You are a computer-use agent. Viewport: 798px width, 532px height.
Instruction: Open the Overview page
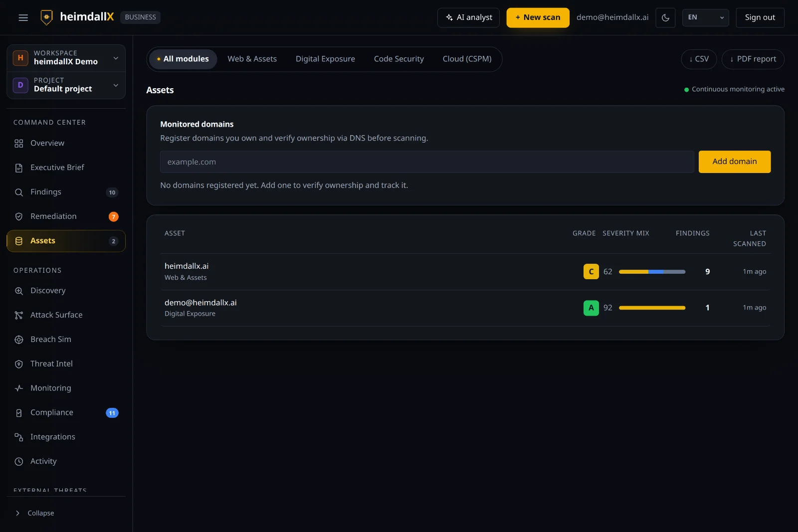click(66, 143)
